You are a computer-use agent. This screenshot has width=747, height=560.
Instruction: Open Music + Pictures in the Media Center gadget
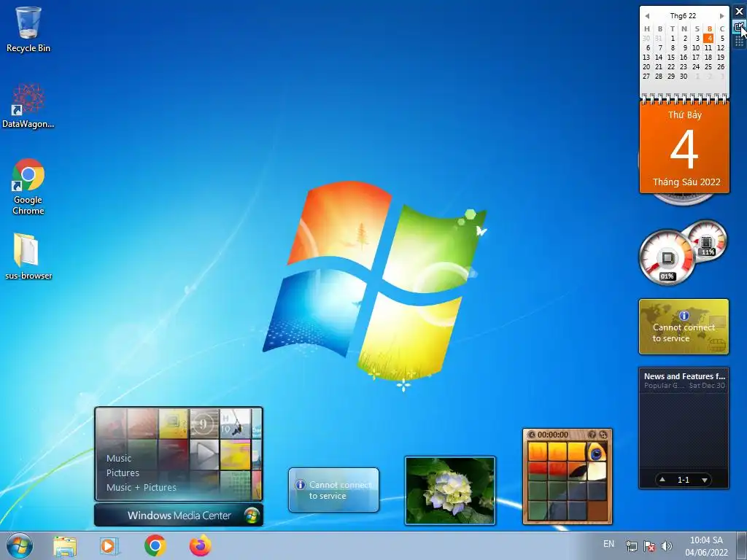(x=141, y=488)
